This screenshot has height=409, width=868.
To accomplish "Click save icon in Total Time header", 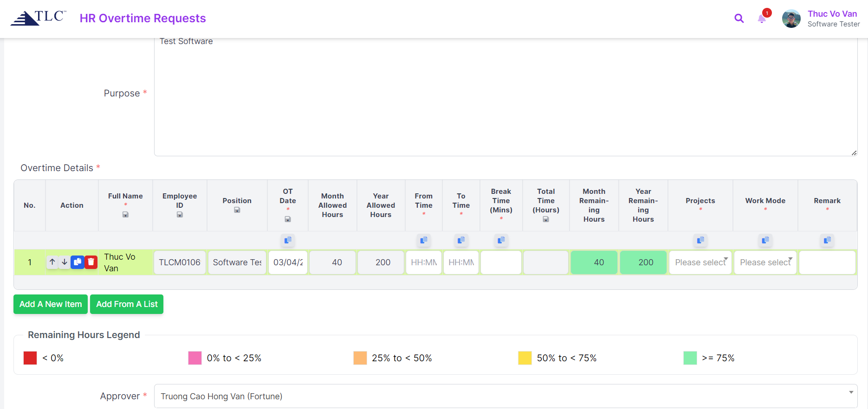I will pyautogui.click(x=546, y=219).
